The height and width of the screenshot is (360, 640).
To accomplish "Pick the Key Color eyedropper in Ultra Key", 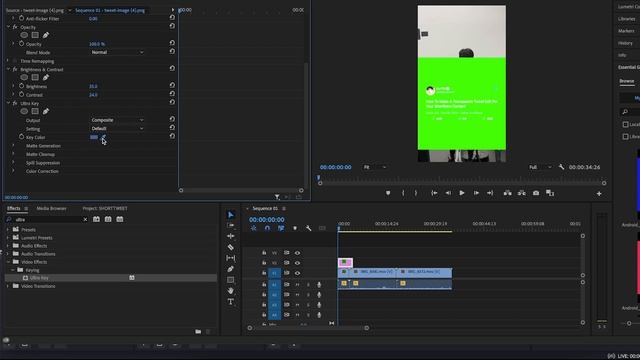I will click(103, 137).
